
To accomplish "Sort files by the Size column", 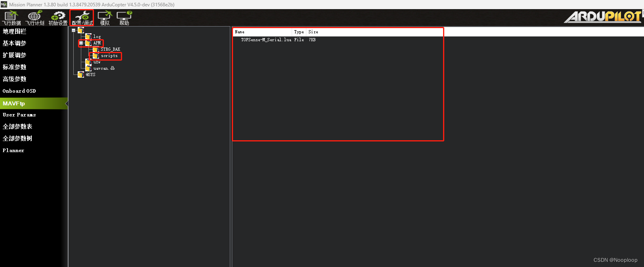I will pos(313,32).
